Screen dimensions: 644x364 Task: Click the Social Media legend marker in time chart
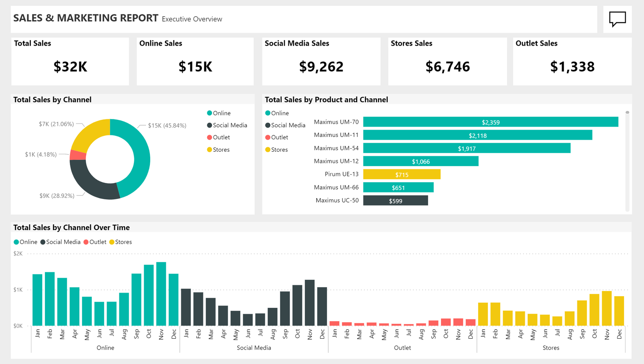(x=43, y=242)
